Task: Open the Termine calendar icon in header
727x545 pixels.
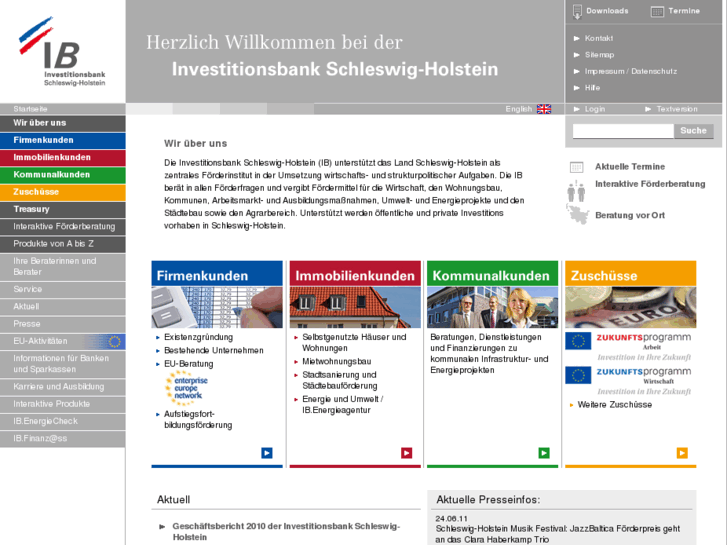Action: click(x=657, y=12)
